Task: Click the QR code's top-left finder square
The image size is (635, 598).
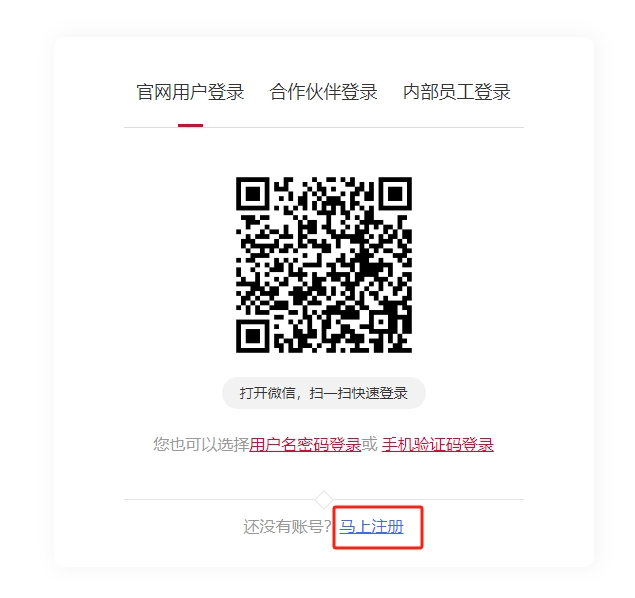Action: (253, 194)
